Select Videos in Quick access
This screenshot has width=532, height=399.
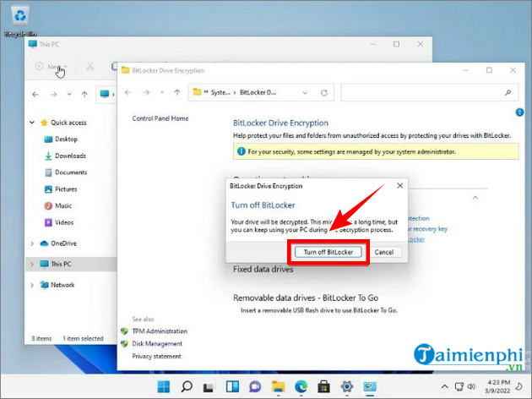pyautogui.click(x=64, y=222)
